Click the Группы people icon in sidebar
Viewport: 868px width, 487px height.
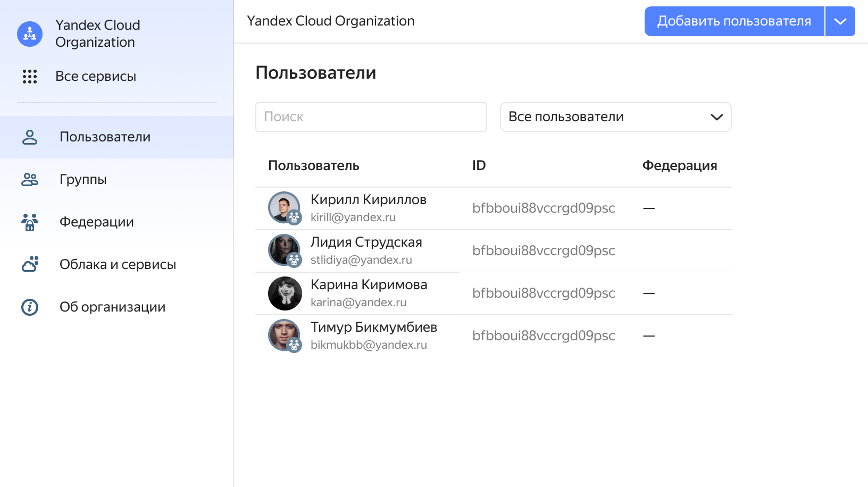30,180
